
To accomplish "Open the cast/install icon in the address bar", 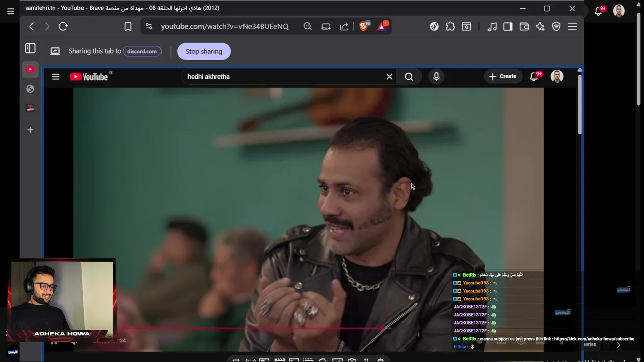I will pyautogui.click(x=326, y=26).
